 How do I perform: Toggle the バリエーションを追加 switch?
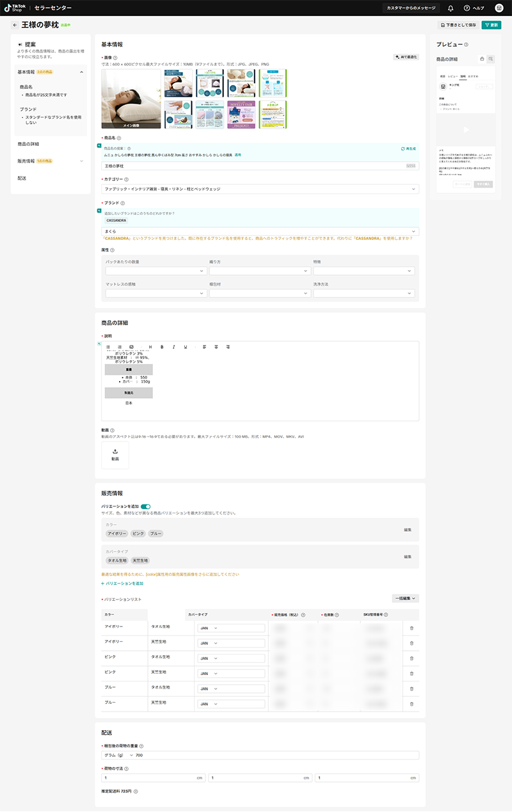click(x=145, y=506)
